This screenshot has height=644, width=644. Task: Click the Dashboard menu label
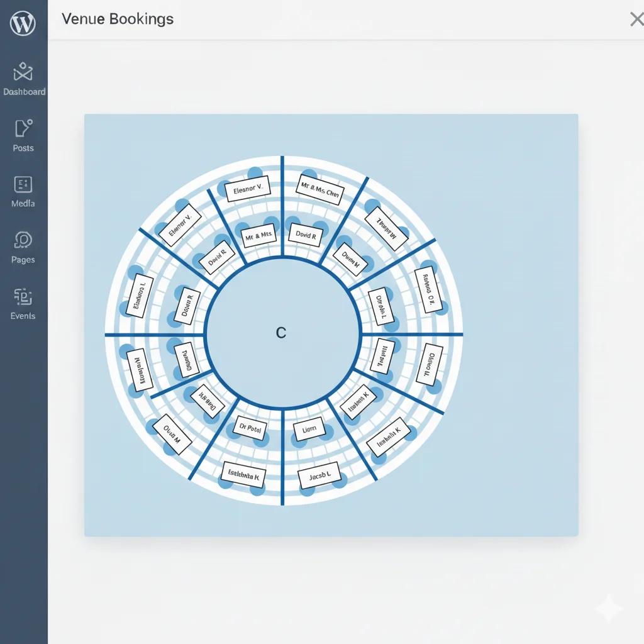click(25, 92)
